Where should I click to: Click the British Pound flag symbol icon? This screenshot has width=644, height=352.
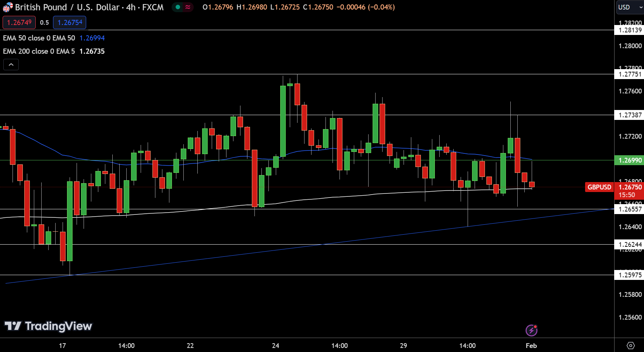[x=7, y=7]
